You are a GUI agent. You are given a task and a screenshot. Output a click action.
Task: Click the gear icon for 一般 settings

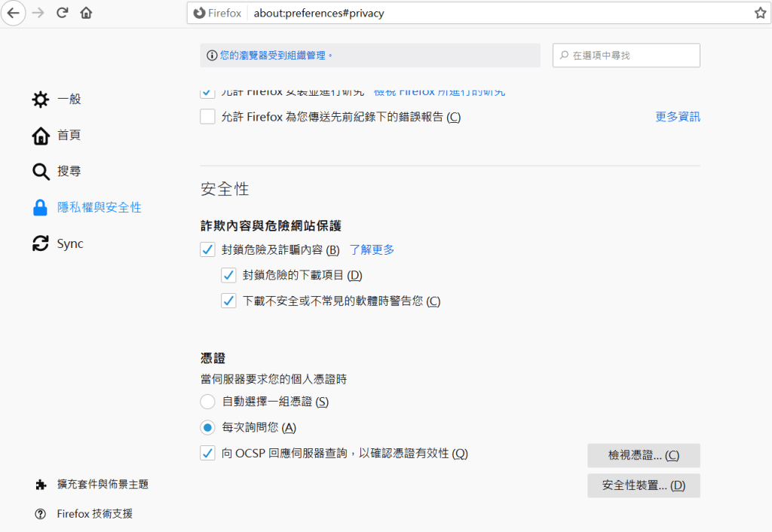click(41, 99)
